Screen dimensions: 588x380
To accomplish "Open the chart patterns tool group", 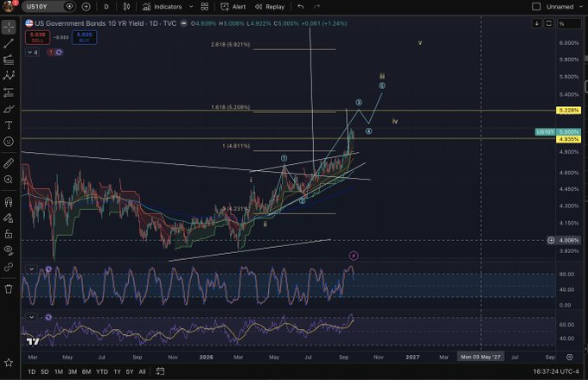I will click(x=9, y=76).
